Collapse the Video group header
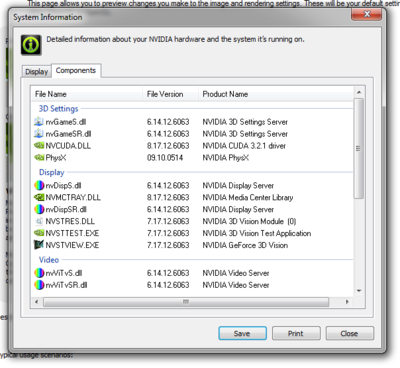This screenshot has height=368, width=400. coord(49,260)
